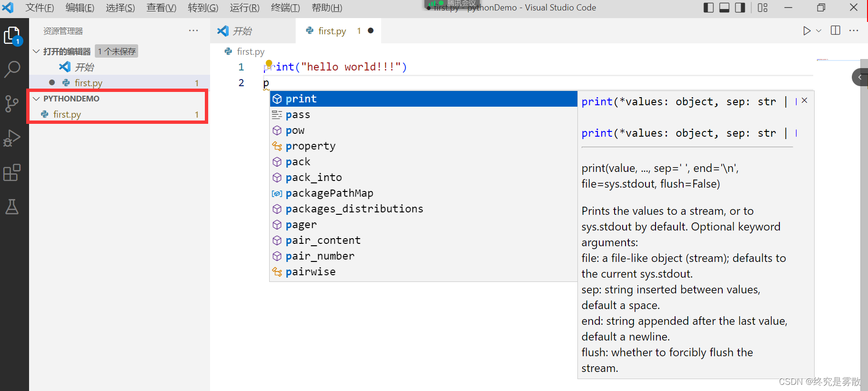Open the 转到(G) menu
Screen dimensions: 868x391
[x=203, y=8]
